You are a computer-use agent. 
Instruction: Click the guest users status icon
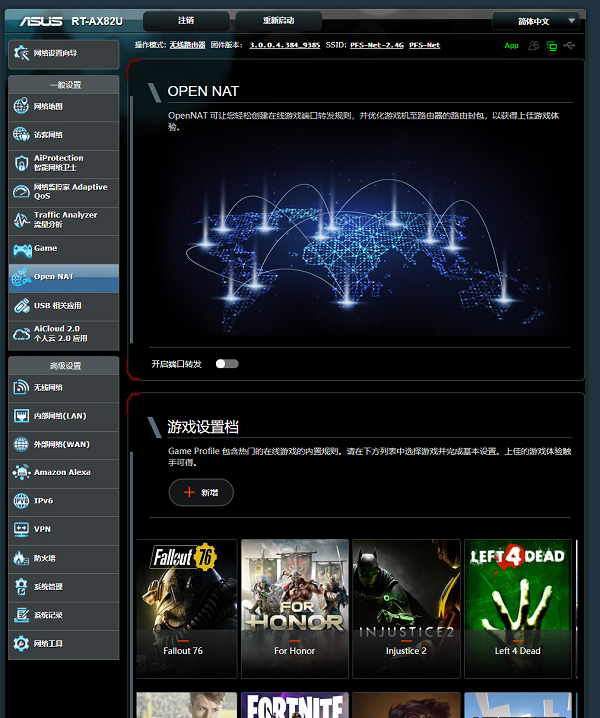[x=534, y=45]
